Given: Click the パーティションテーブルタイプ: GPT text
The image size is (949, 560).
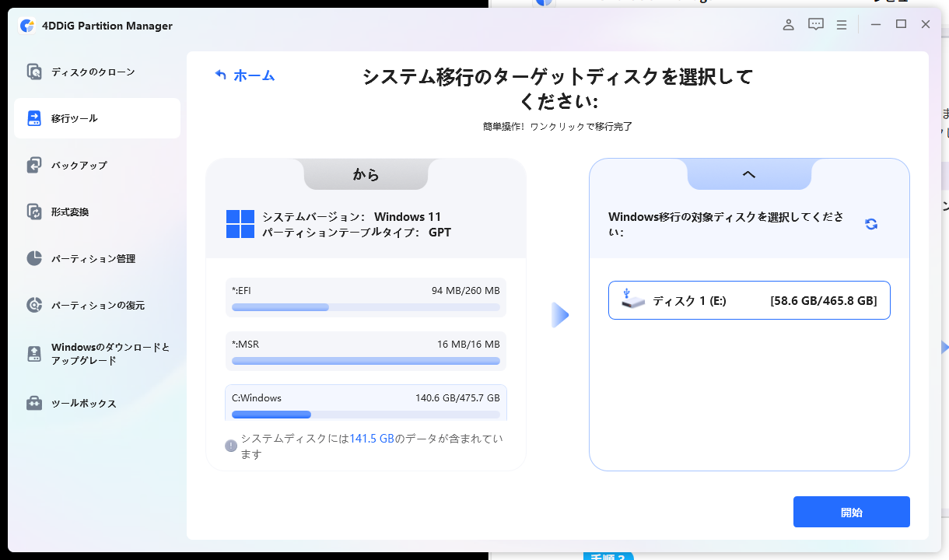Looking at the screenshot, I should 356,232.
